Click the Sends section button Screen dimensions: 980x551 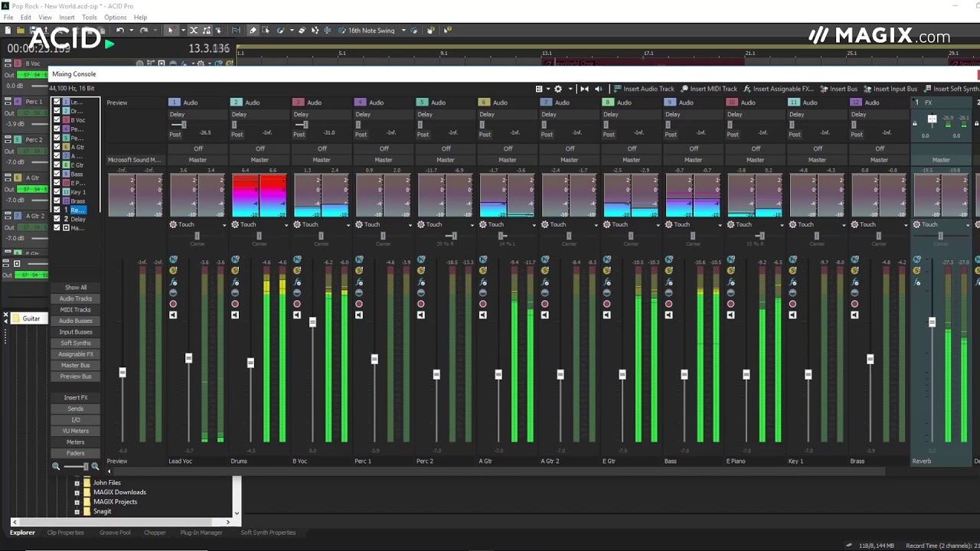coord(76,409)
